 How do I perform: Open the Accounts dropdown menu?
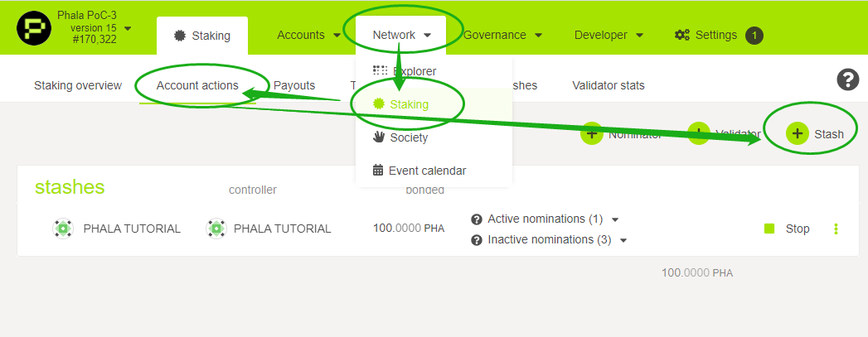click(x=308, y=35)
